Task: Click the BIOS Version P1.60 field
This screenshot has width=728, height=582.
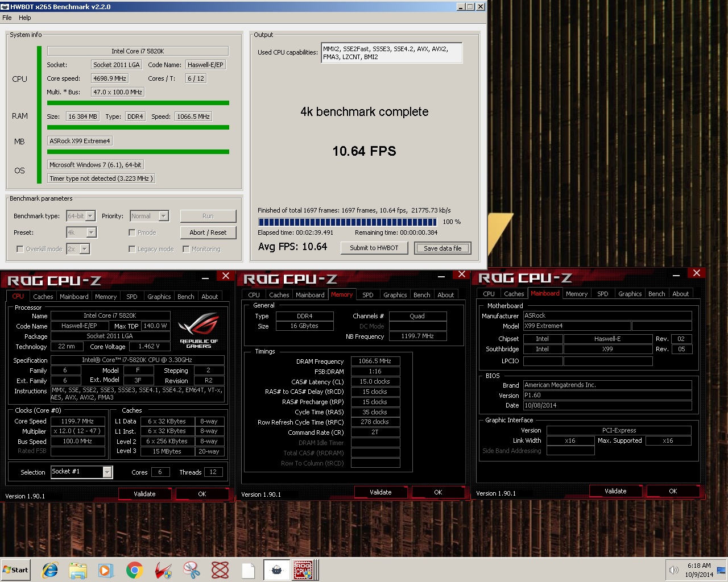Action: [607, 395]
